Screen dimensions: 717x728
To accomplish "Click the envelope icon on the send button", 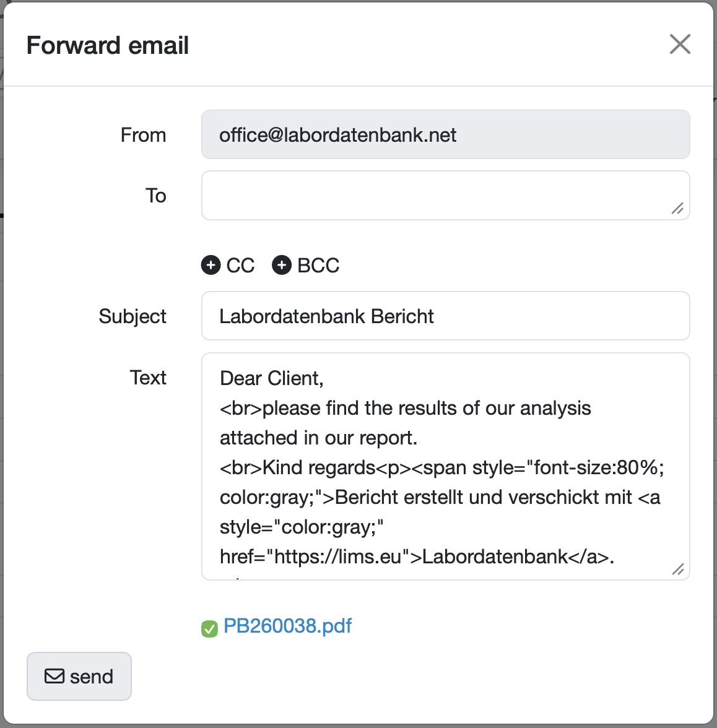I will 54,676.
